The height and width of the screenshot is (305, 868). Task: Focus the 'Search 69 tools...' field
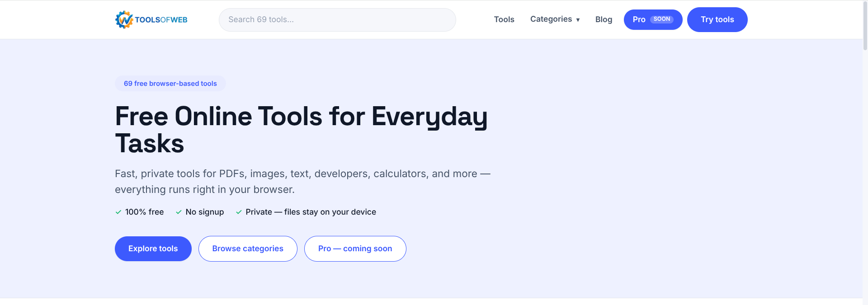337,20
